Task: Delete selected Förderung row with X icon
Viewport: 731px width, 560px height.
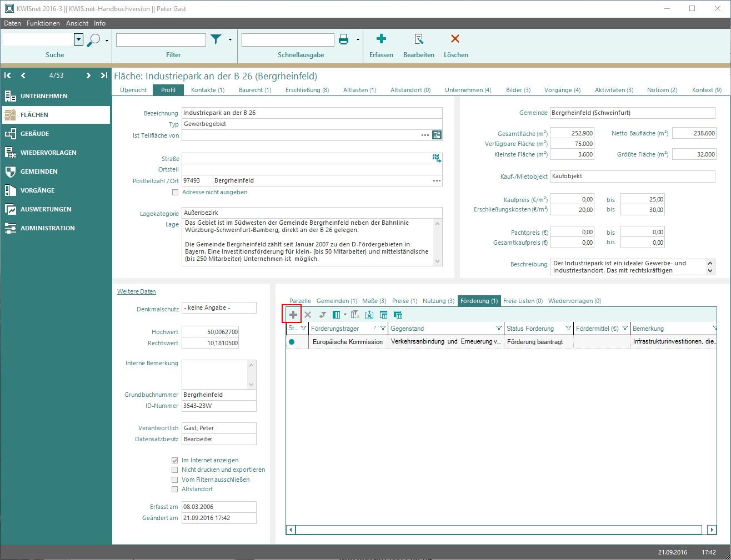Action: 308,315
